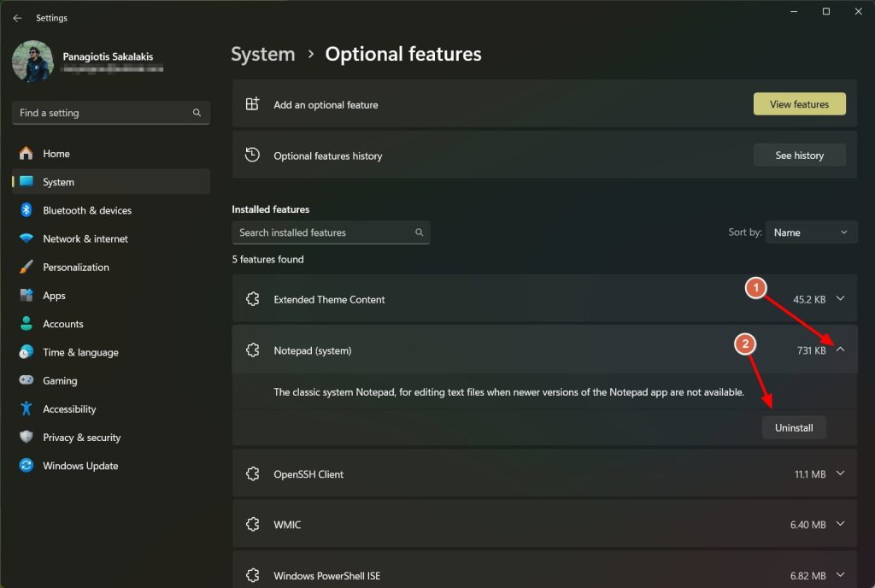The width and height of the screenshot is (875, 588).
Task: Click the magnifier in installed features search
Action: (x=419, y=232)
